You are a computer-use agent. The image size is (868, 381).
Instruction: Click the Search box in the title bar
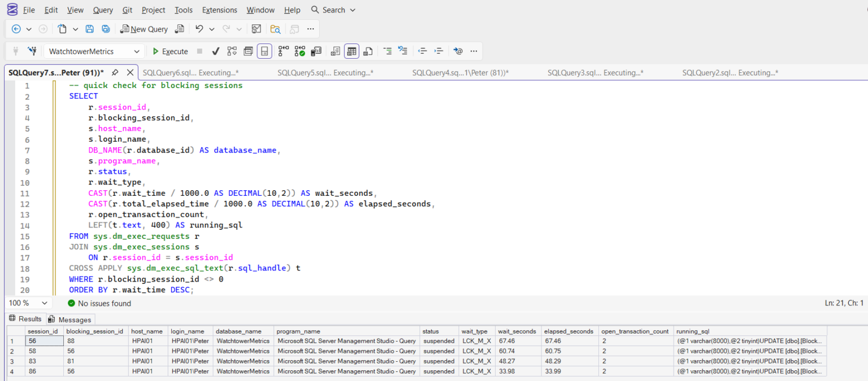click(333, 10)
